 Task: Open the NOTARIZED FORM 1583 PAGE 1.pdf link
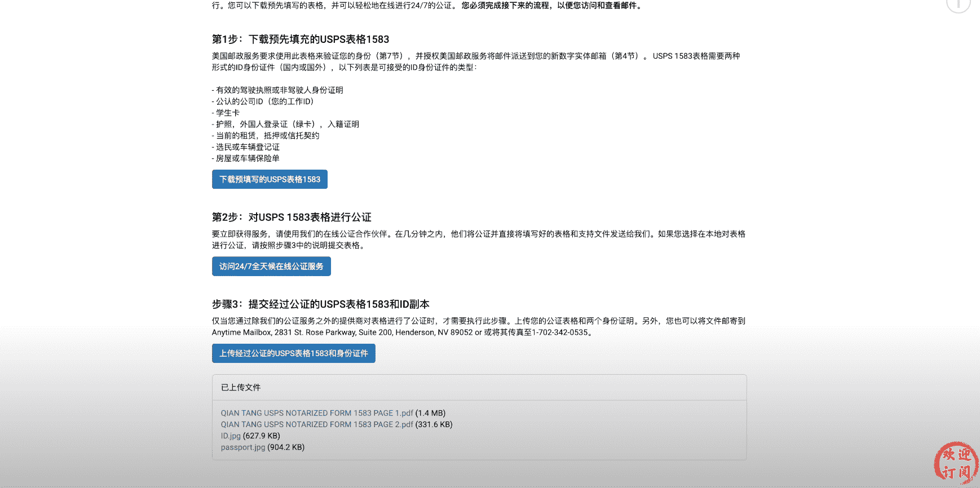316,413
